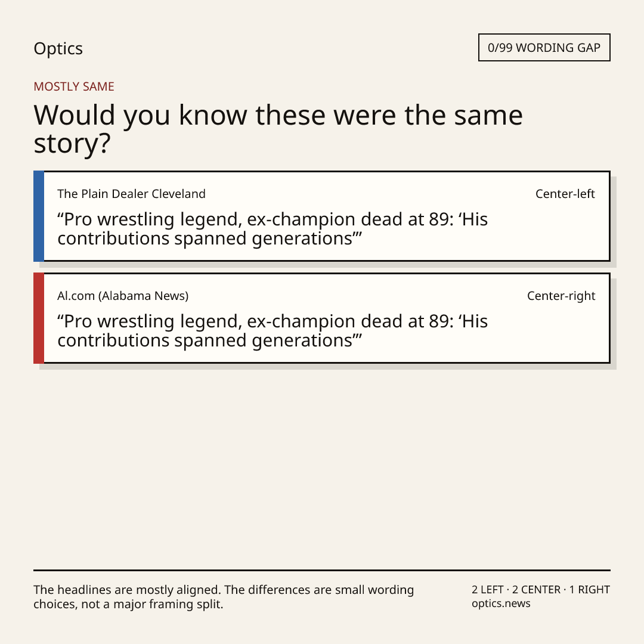This screenshot has width=644, height=644.
Task: Click the Center-right bias label
Action: [561, 296]
